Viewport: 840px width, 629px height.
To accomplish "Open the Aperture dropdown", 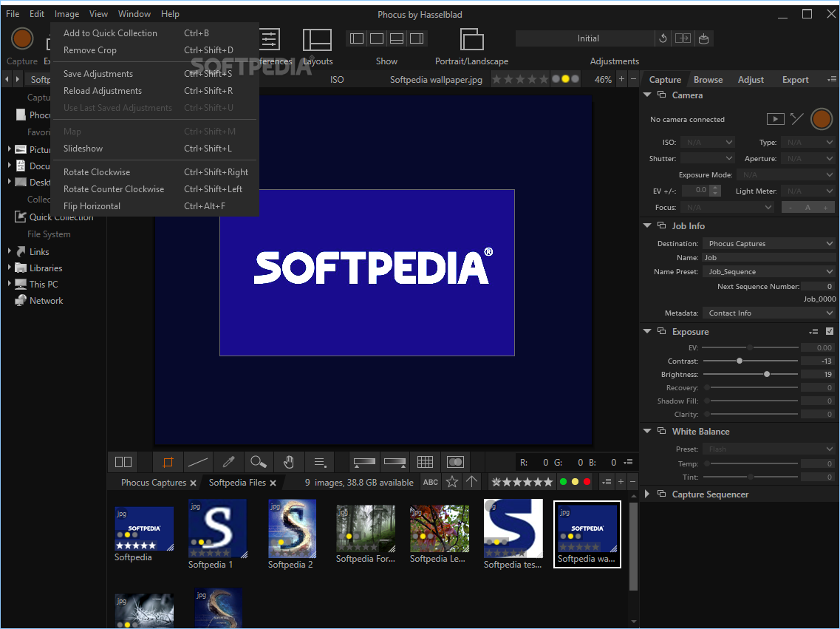I will click(807, 158).
